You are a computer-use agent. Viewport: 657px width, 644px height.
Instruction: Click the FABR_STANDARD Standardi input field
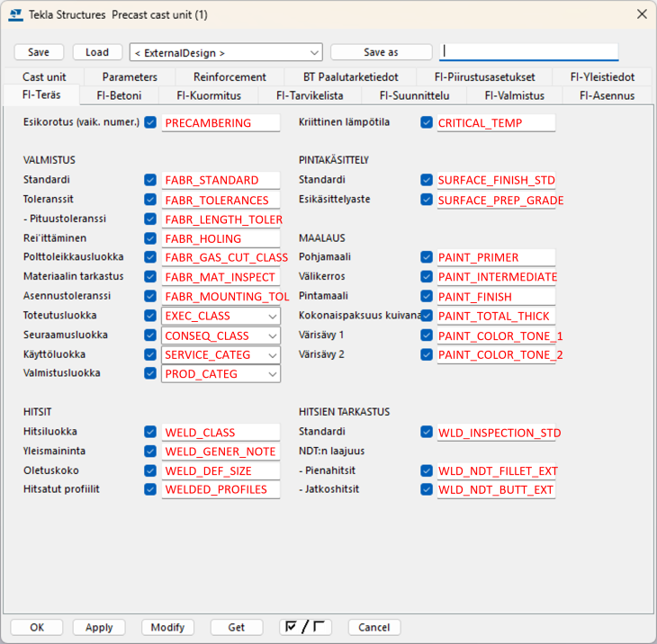(x=220, y=180)
